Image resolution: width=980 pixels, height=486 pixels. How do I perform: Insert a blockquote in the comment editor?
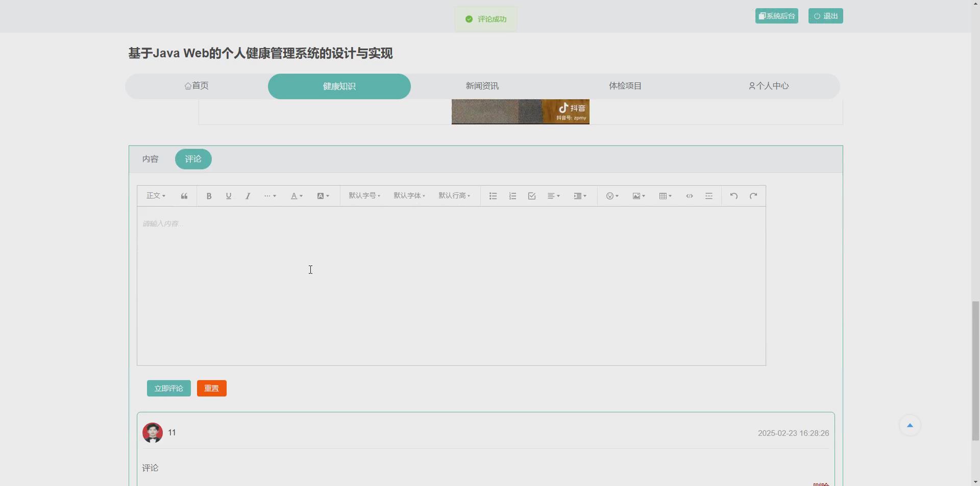[184, 196]
